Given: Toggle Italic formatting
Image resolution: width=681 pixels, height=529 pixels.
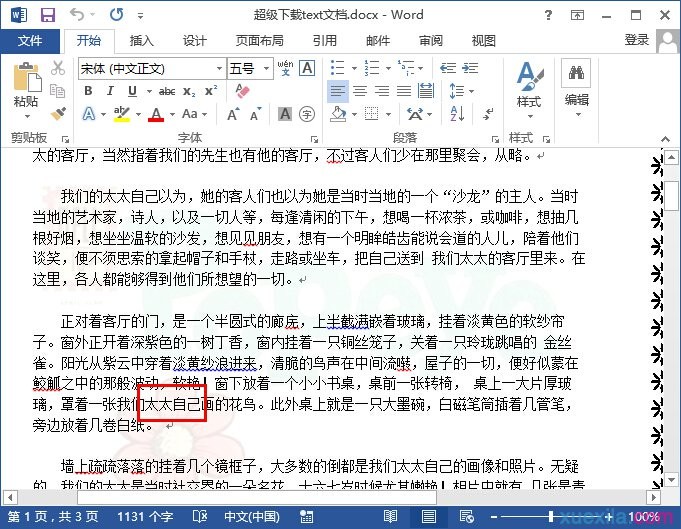Looking at the screenshot, I should tap(109, 91).
